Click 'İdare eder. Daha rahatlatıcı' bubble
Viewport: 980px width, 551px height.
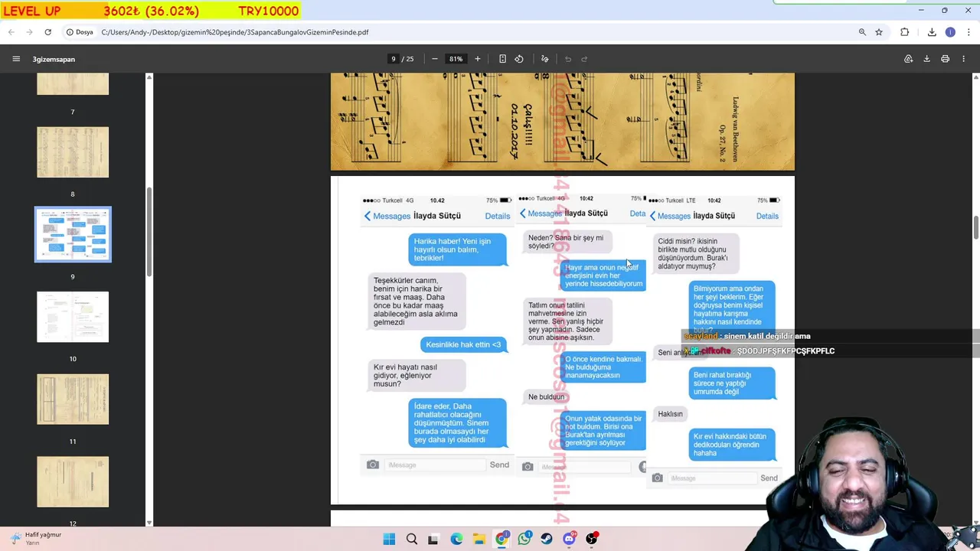457,423
